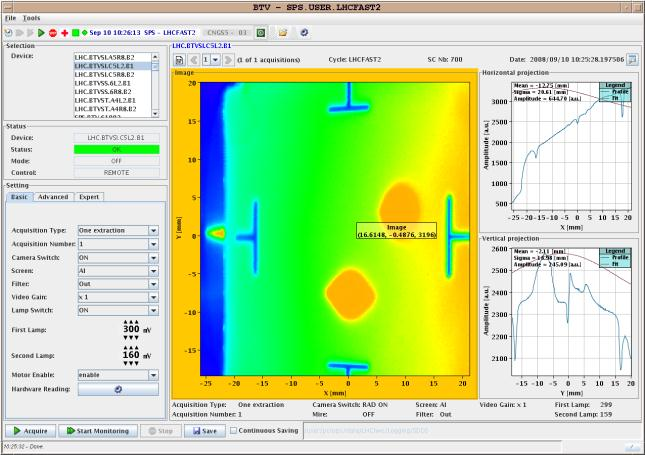645x455 pixels.
Task: Go to next acquisition arrow
Action: pos(228,60)
